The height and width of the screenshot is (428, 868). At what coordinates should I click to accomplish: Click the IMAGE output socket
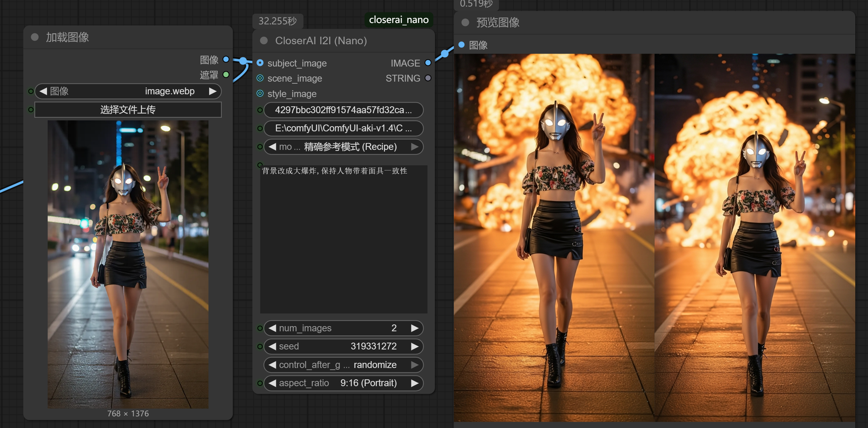tap(428, 63)
